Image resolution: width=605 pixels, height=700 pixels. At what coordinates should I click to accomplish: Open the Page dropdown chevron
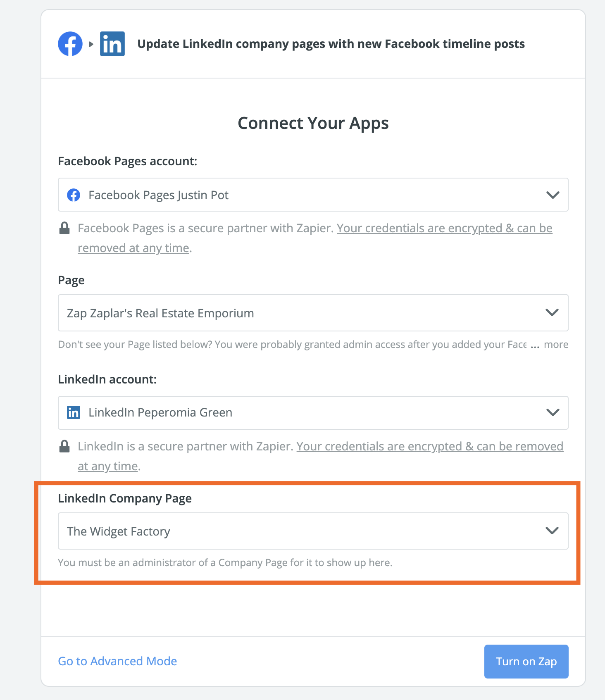[552, 312]
